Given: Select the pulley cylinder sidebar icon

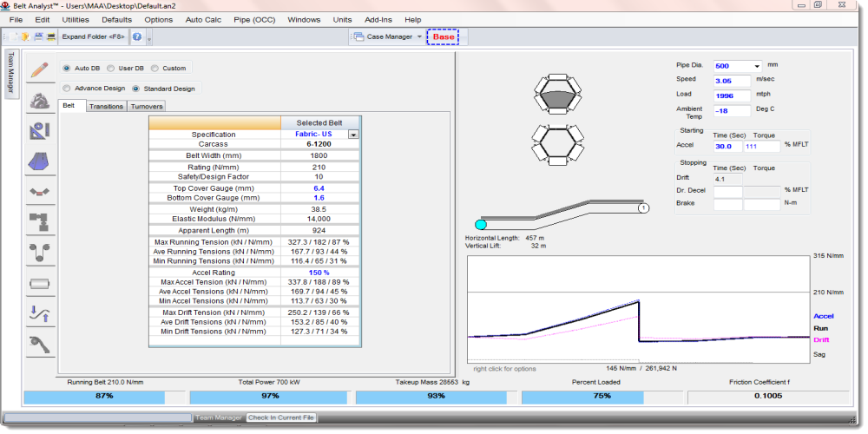Looking at the screenshot, I should click(x=40, y=284).
